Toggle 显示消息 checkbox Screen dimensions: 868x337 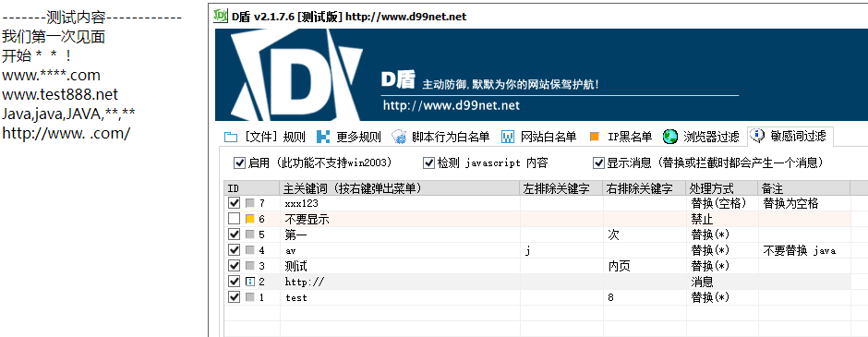click(598, 162)
